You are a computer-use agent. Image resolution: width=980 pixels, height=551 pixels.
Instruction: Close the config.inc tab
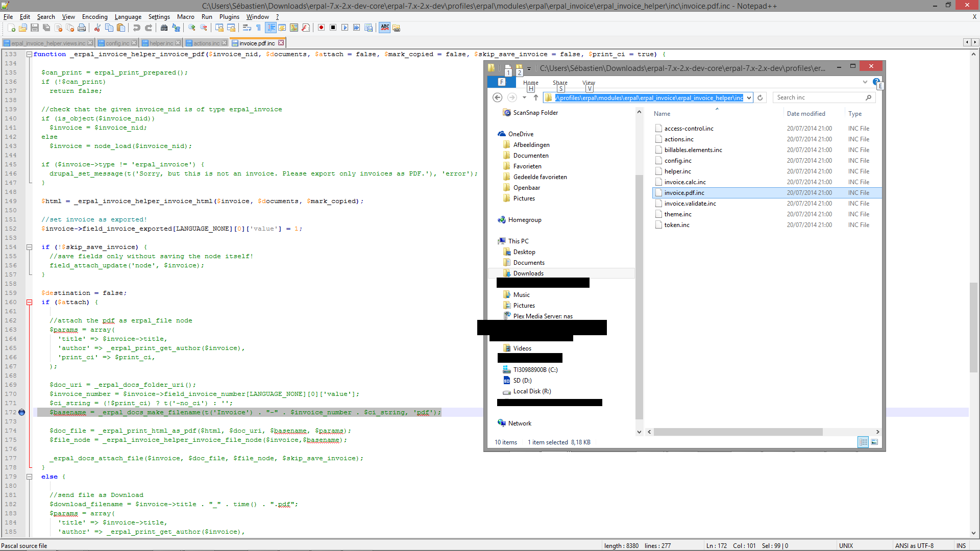click(134, 43)
